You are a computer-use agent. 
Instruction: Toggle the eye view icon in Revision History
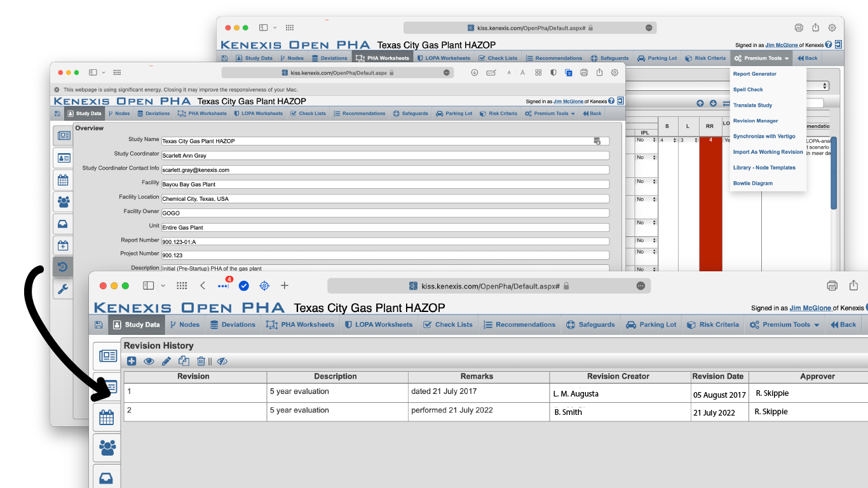(149, 361)
